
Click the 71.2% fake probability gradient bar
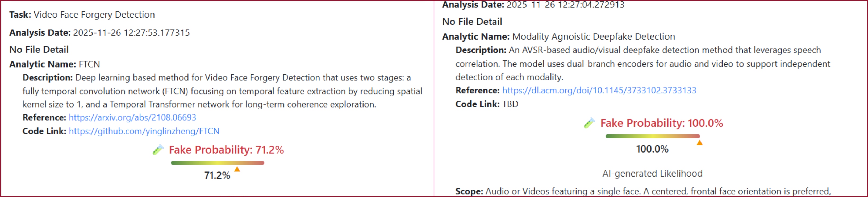pyautogui.click(x=217, y=163)
